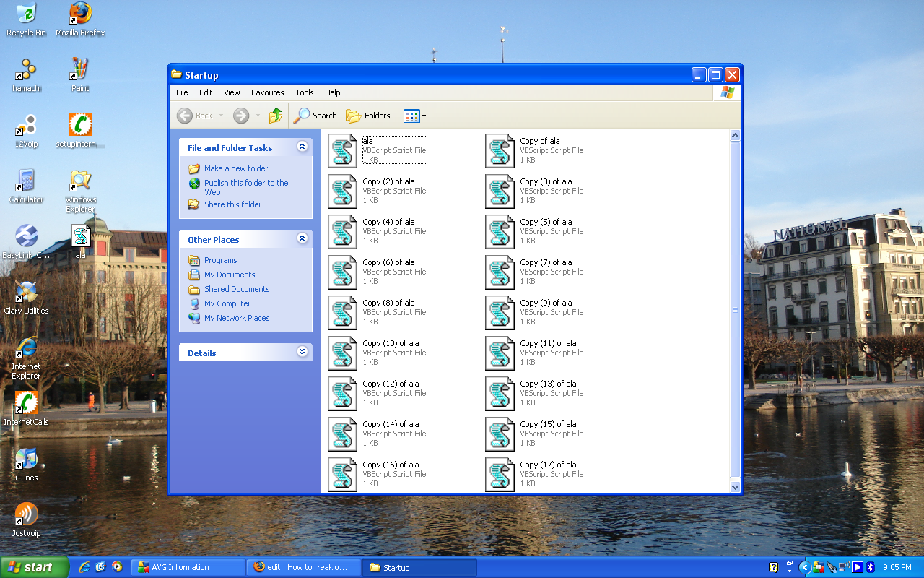Open the Help menu
Viewport: 924px width, 578px height.
(x=332, y=92)
